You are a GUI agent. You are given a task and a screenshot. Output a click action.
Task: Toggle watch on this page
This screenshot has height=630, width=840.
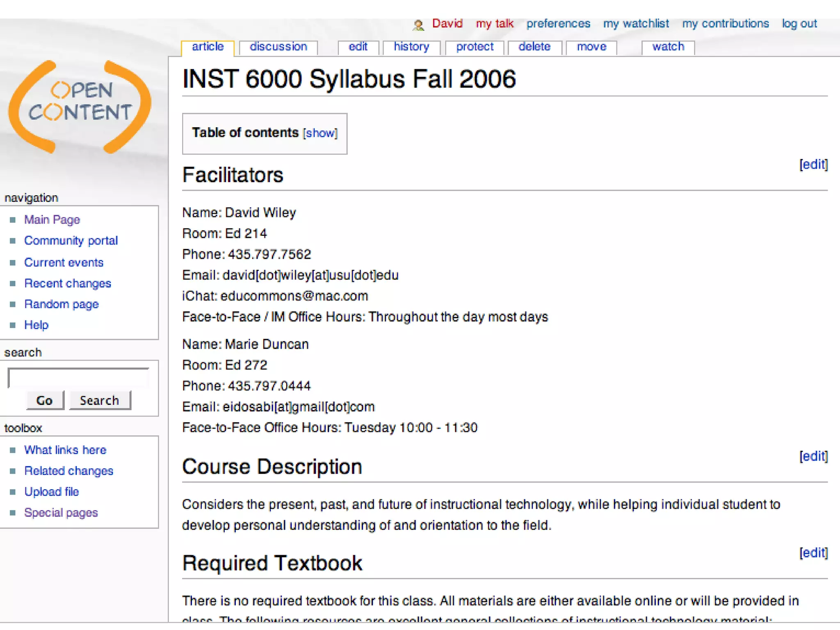click(x=668, y=47)
